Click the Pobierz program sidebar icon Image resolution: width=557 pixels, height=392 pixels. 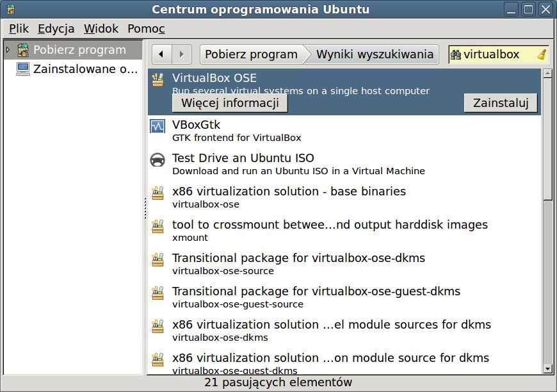pyautogui.click(x=23, y=50)
